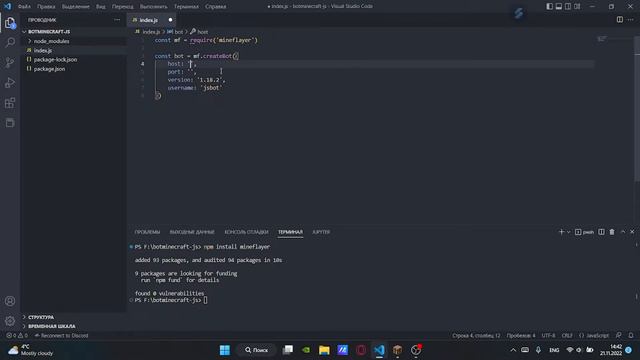Change UTF-8 file encoding
The width and height of the screenshot is (640, 360).
click(x=548, y=336)
